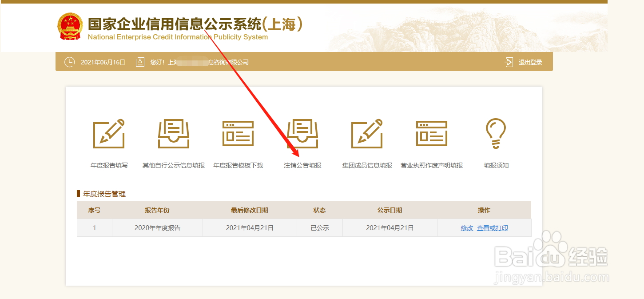
Task: Click the national emblem logo
Action: pyautogui.click(x=70, y=26)
